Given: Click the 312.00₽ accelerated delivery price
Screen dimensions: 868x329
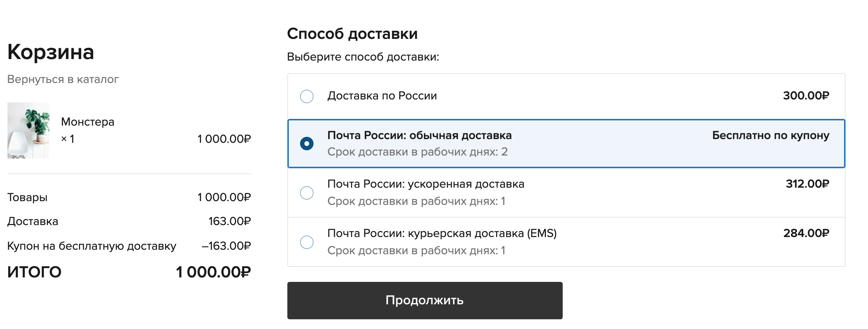Looking at the screenshot, I should pos(807,184).
